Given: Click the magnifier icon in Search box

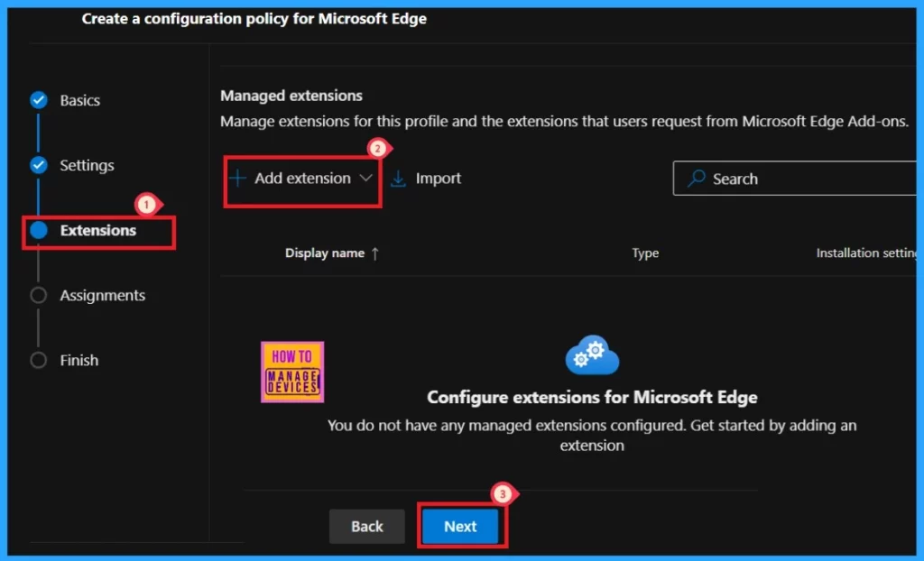Looking at the screenshot, I should click(x=697, y=178).
